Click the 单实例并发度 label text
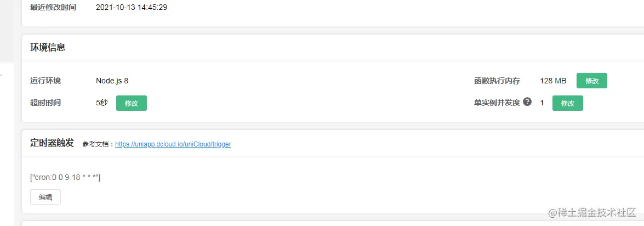This screenshot has height=226, width=644. coord(497,103)
